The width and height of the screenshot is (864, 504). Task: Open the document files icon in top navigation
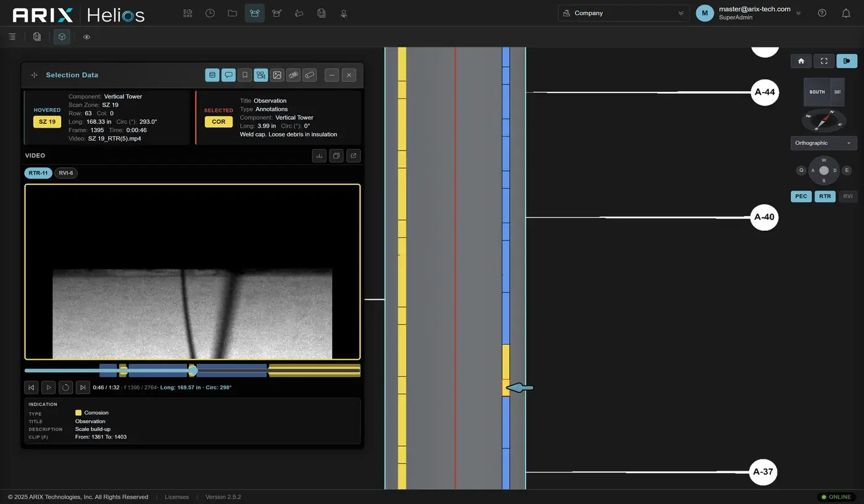321,13
